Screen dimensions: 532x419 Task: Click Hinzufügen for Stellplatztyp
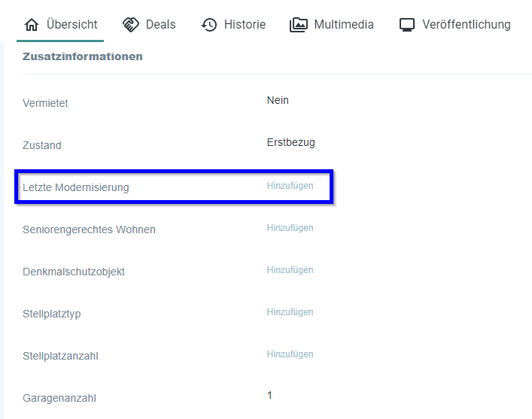[x=290, y=312]
